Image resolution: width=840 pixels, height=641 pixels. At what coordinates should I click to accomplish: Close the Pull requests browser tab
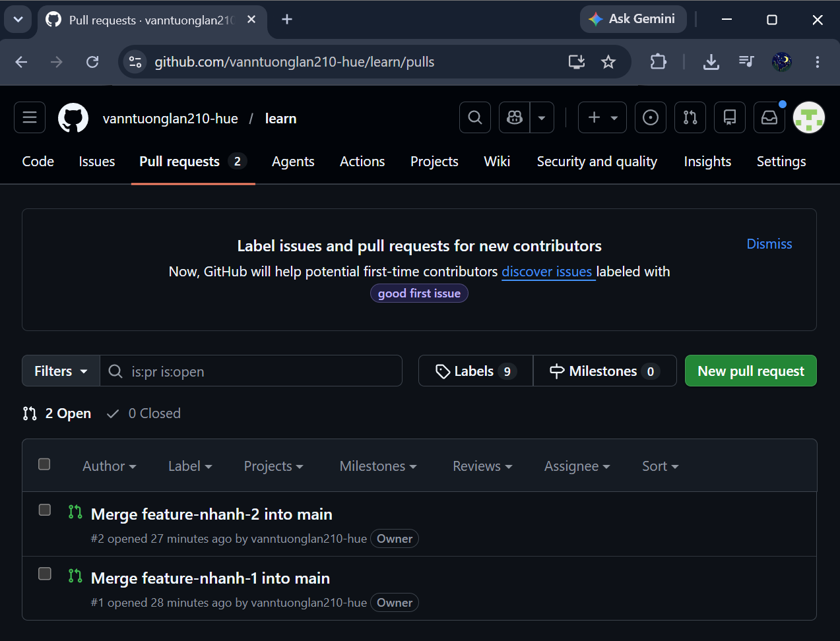coord(251,20)
